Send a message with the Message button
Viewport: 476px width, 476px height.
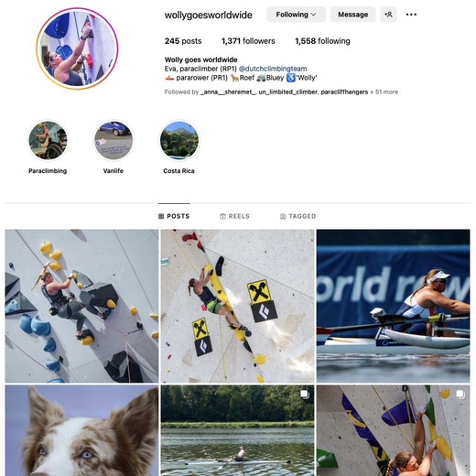pyautogui.click(x=353, y=15)
